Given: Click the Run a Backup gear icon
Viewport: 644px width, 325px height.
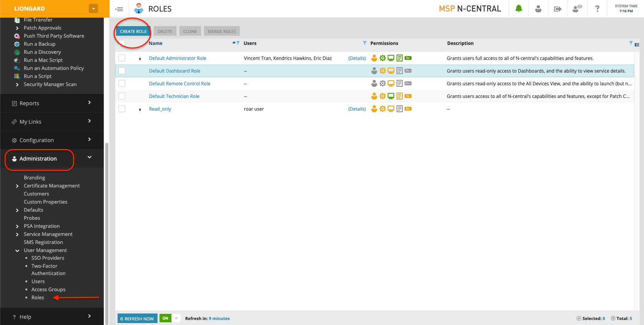Looking at the screenshot, I should [x=17, y=44].
